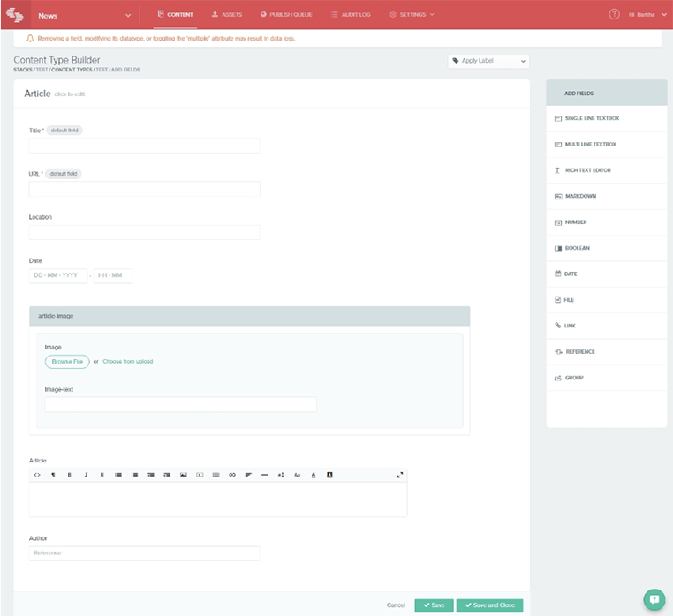Click the Location input field
The image size is (673, 616).
[144, 232]
